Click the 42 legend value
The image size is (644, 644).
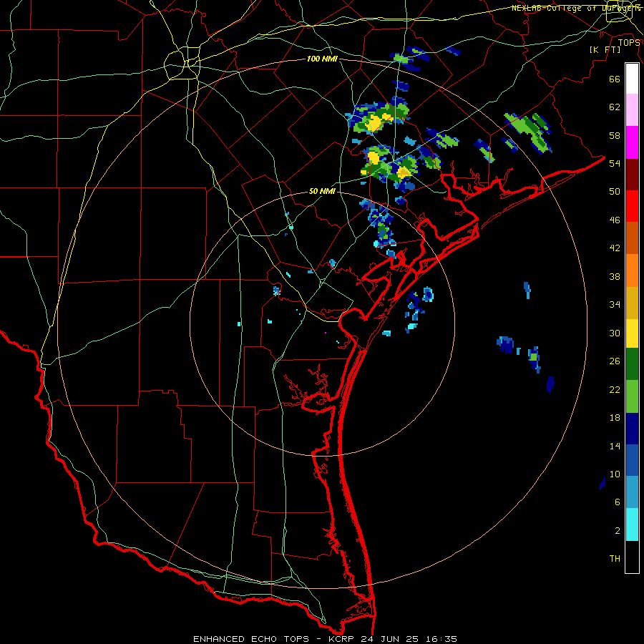click(615, 248)
